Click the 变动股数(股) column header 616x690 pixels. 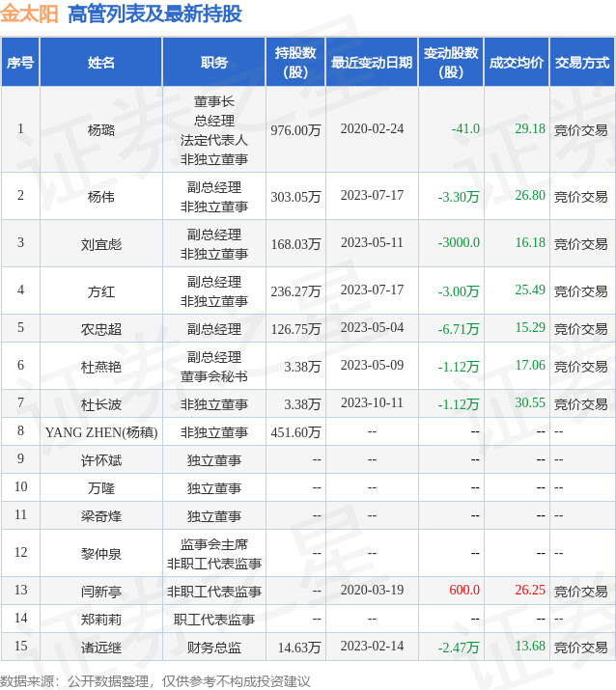pyautogui.click(x=451, y=63)
